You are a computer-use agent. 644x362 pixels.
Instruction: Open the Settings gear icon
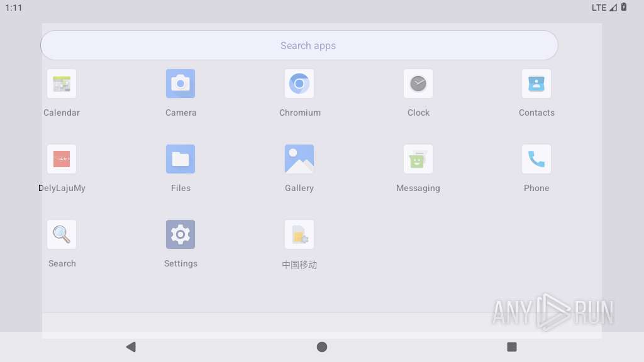coord(180,234)
